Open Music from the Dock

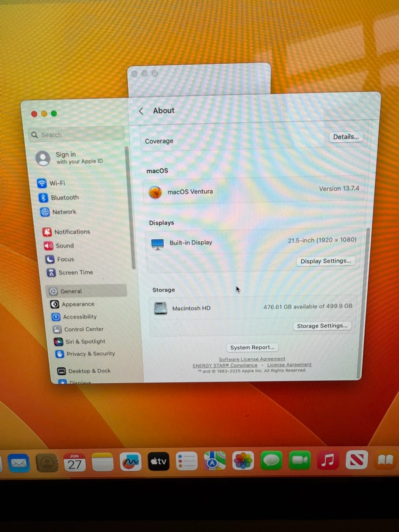point(328,460)
